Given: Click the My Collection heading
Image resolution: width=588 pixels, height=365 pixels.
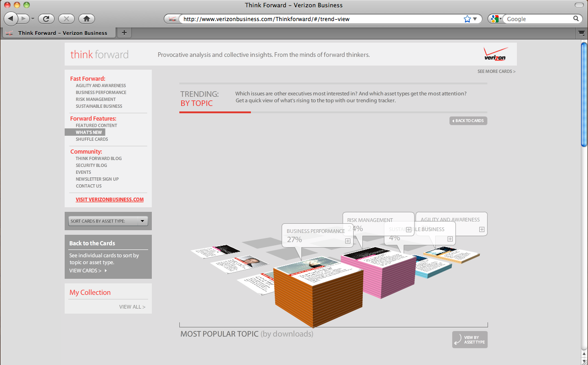Looking at the screenshot, I should tap(90, 293).
